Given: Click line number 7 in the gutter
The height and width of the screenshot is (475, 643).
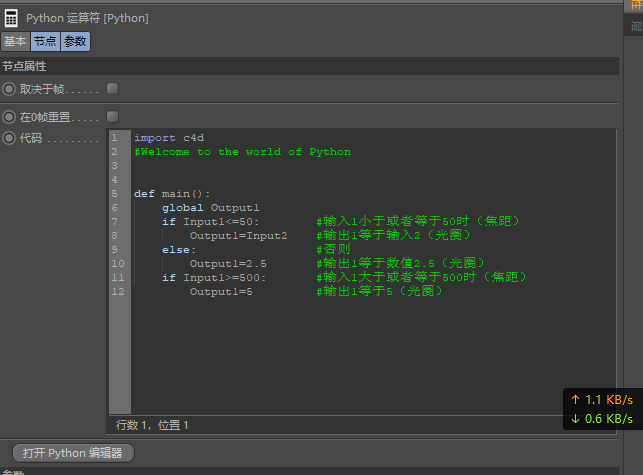Looking at the screenshot, I should click(x=115, y=222).
